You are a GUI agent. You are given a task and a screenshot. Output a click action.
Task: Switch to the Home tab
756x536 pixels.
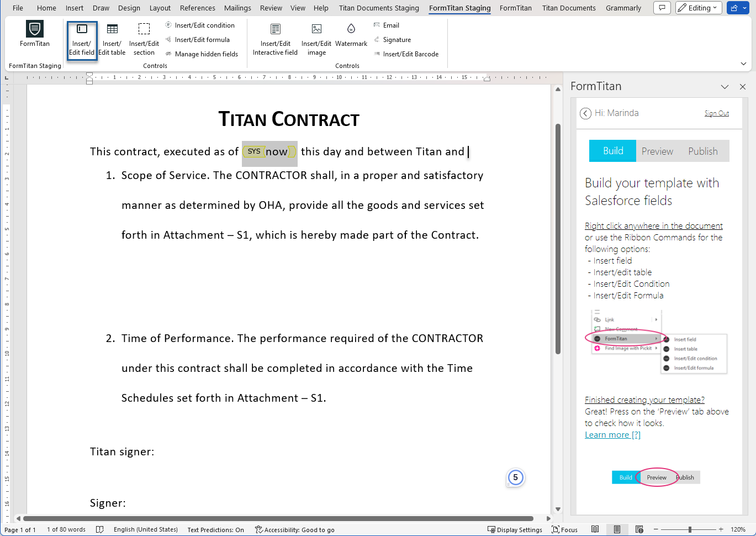point(46,8)
